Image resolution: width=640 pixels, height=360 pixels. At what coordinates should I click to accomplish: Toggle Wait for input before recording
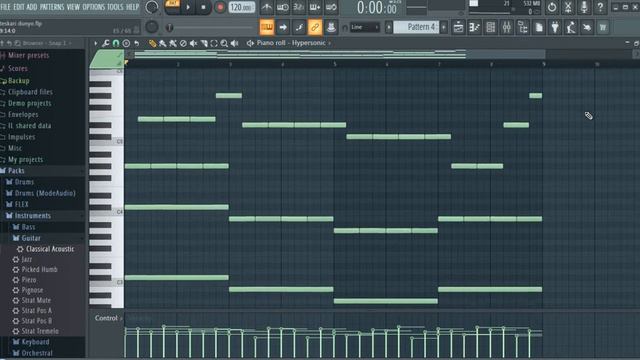(x=282, y=7)
